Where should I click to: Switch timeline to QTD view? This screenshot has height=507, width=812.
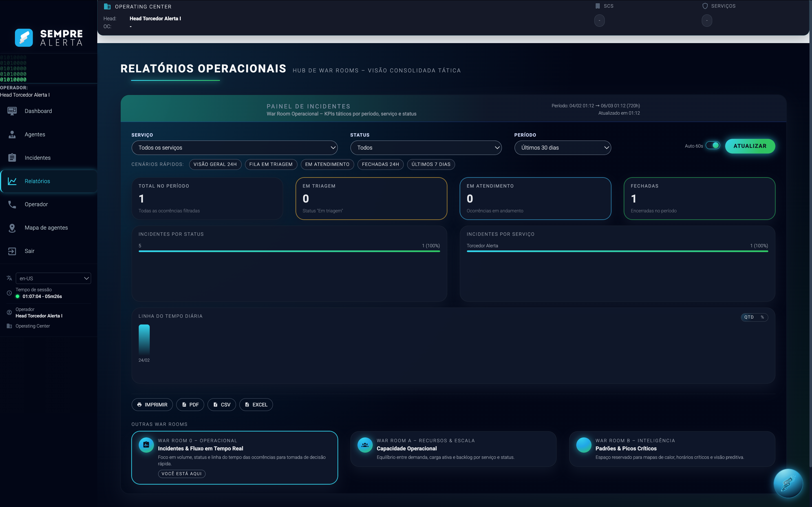tap(749, 317)
